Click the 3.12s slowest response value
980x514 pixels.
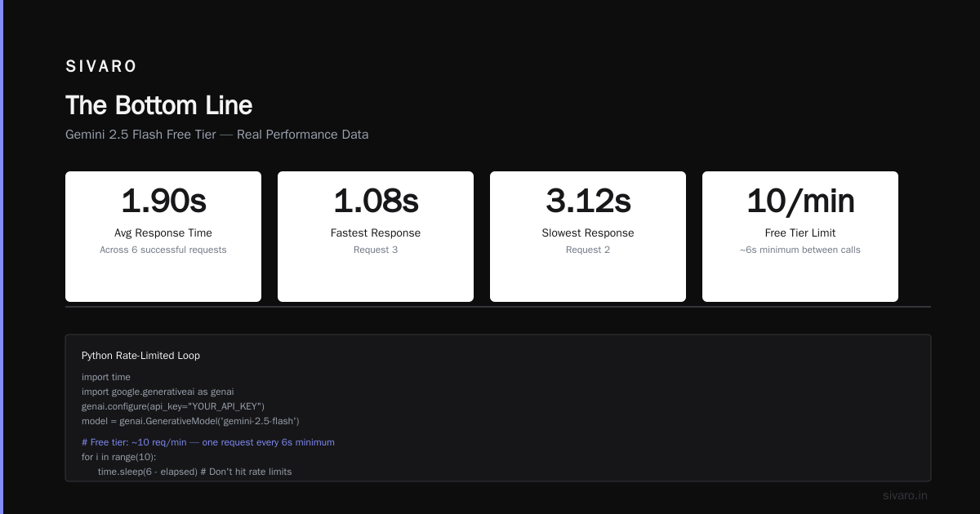click(x=588, y=201)
